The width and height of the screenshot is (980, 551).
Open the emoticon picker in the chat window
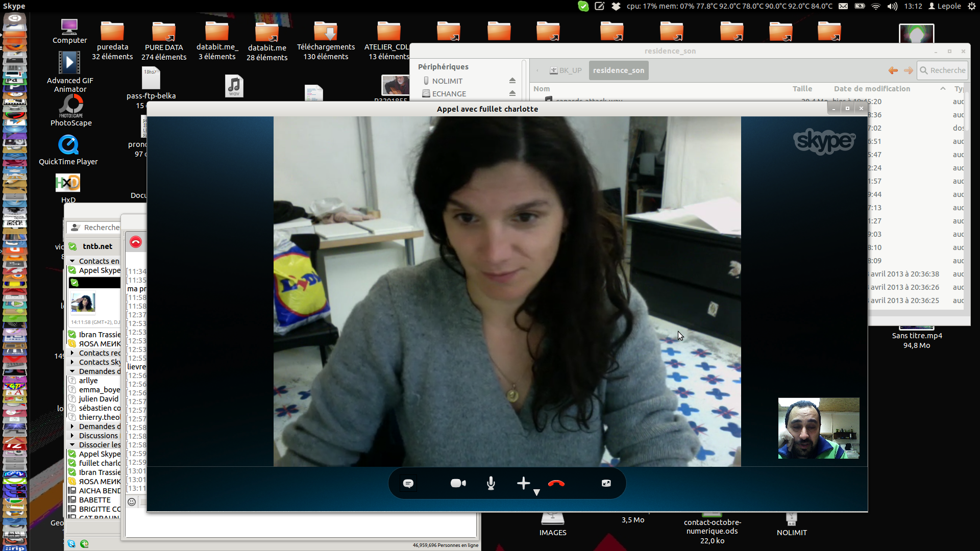click(132, 502)
